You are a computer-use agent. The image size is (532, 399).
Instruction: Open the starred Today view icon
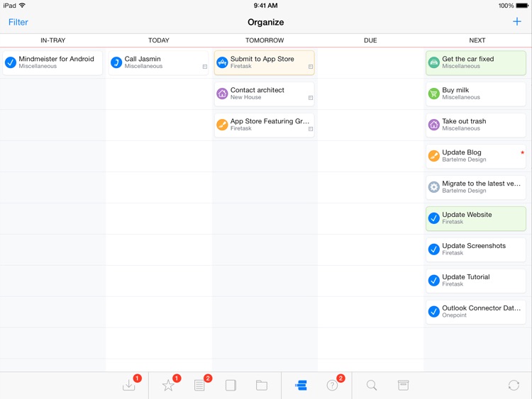(168, 385)
